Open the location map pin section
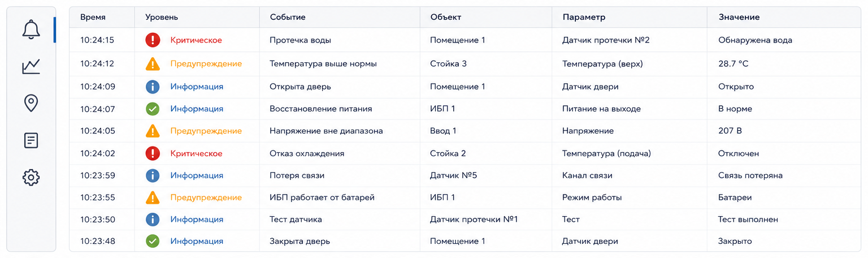This screenshot has height=258, width=868. tap(31, 104)
